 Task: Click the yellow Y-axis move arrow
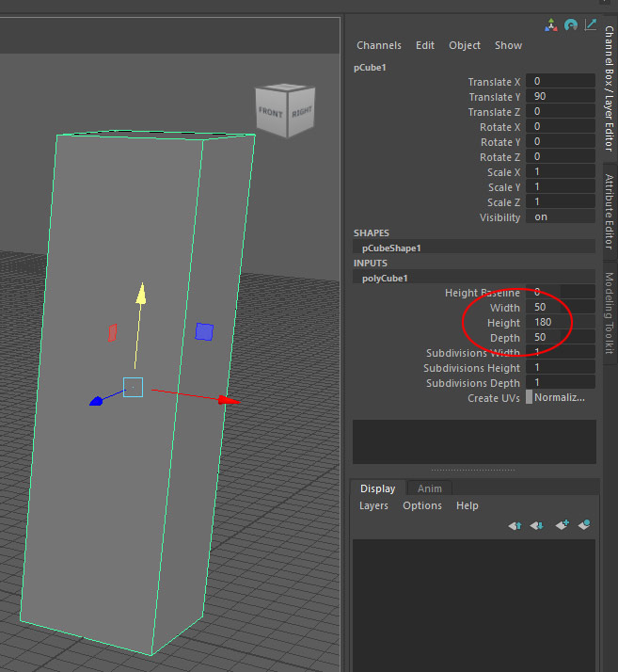pos(140,295)
